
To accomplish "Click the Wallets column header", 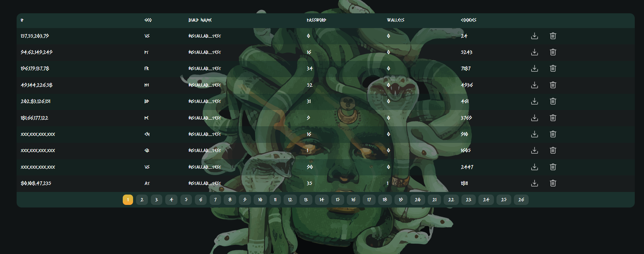I will tap(396, 20).
